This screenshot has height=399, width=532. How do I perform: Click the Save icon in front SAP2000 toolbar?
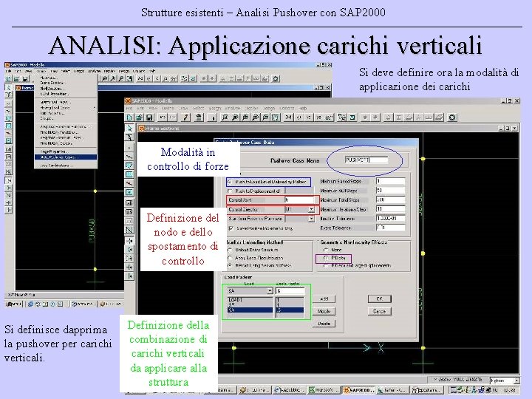pos(149,117)
